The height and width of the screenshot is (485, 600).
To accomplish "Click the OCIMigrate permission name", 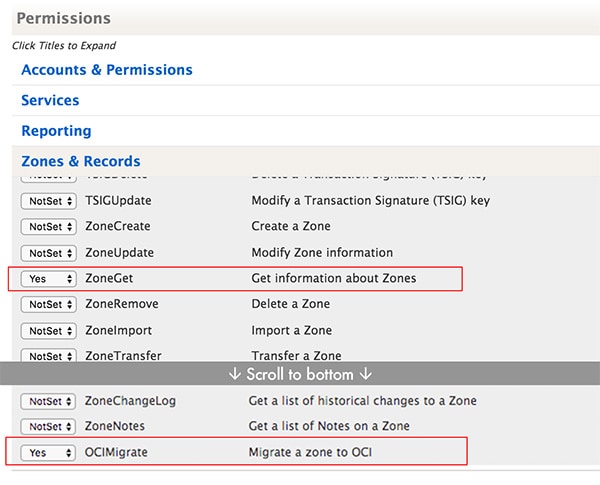I will [x=116, y=453].
